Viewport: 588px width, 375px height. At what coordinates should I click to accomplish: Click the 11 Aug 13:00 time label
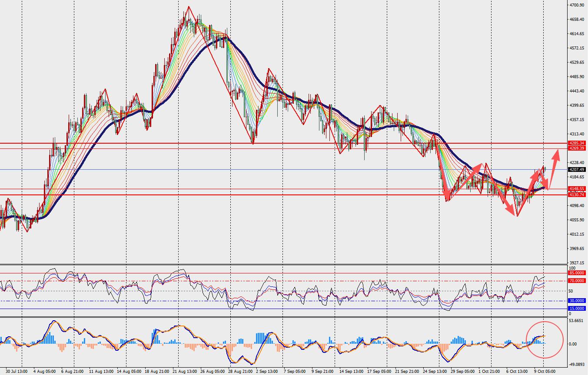[100, 372]
